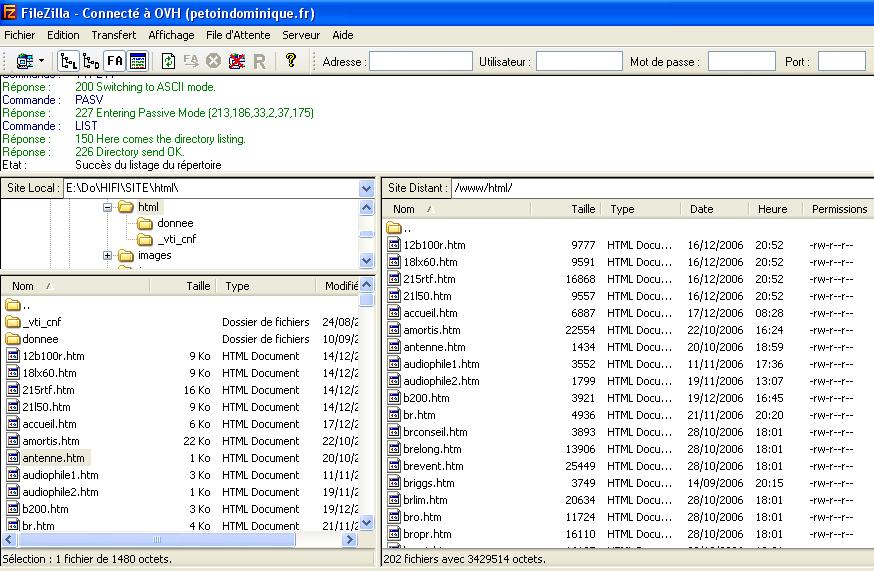
Task: Sort remote list by Permissions column
Action: click(838, 209)
